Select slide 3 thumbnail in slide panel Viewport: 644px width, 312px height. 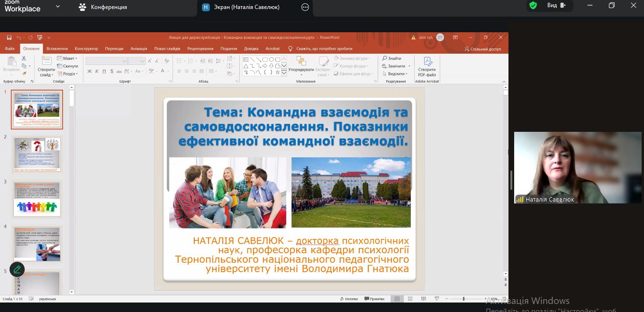pyautogui.click(x=37, y=199)
